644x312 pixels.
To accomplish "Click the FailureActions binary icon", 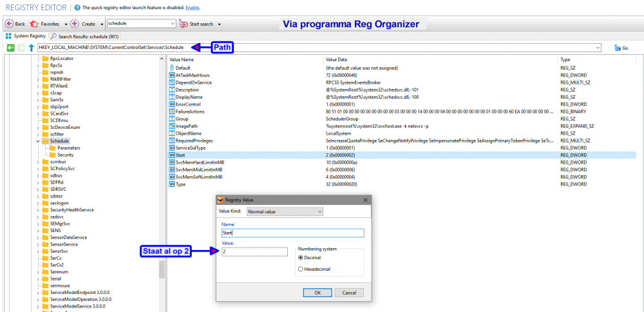I will click(x=172, y=112).
